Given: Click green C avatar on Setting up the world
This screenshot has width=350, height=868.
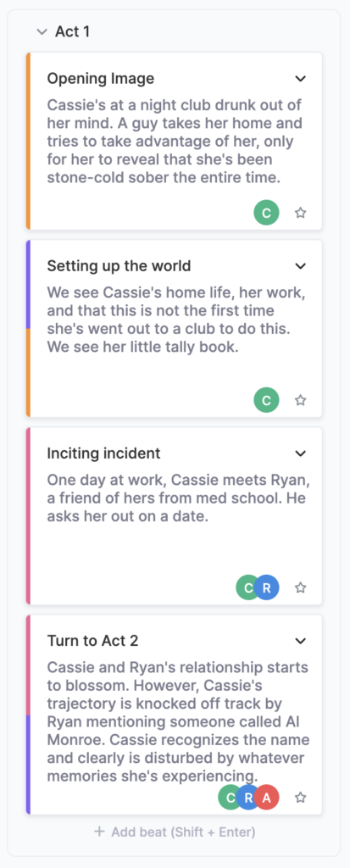Looking at the screenshot, I should [266, 400].
